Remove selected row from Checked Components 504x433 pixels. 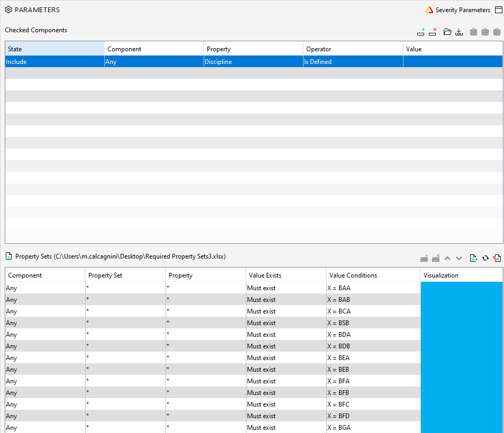[x=433, y=32]
